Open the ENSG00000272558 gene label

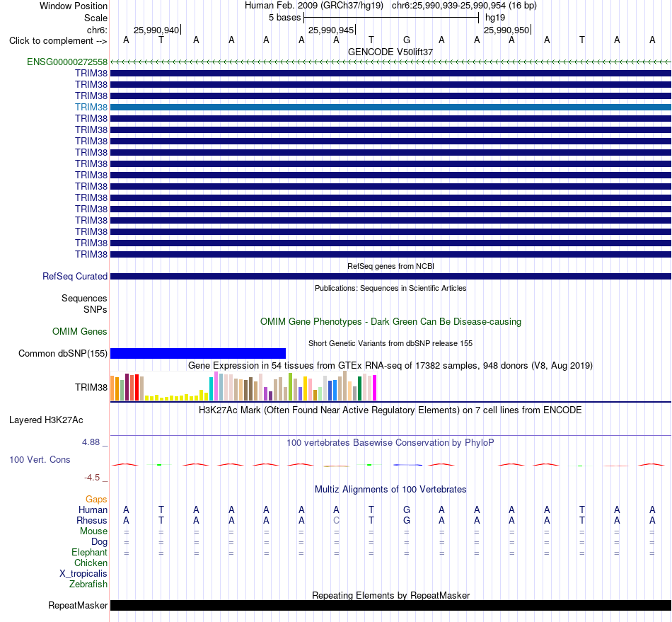pyautogui.click(x=67, y=62)
